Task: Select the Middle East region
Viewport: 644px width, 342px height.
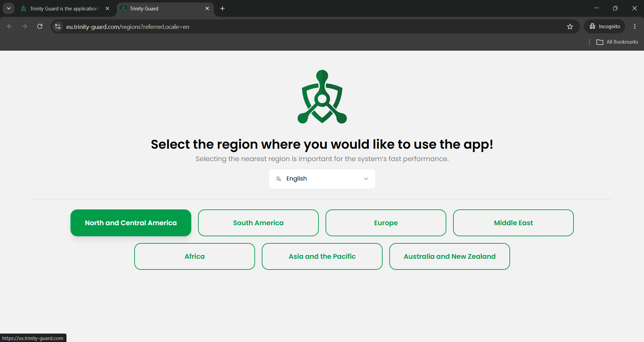Action: point(513,223)
